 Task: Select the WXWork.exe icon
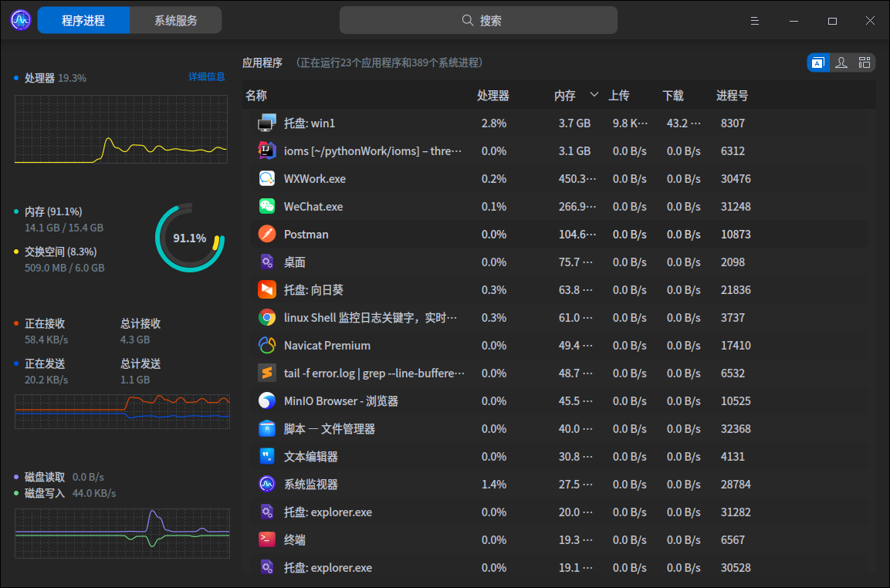(x=267, y=179)
